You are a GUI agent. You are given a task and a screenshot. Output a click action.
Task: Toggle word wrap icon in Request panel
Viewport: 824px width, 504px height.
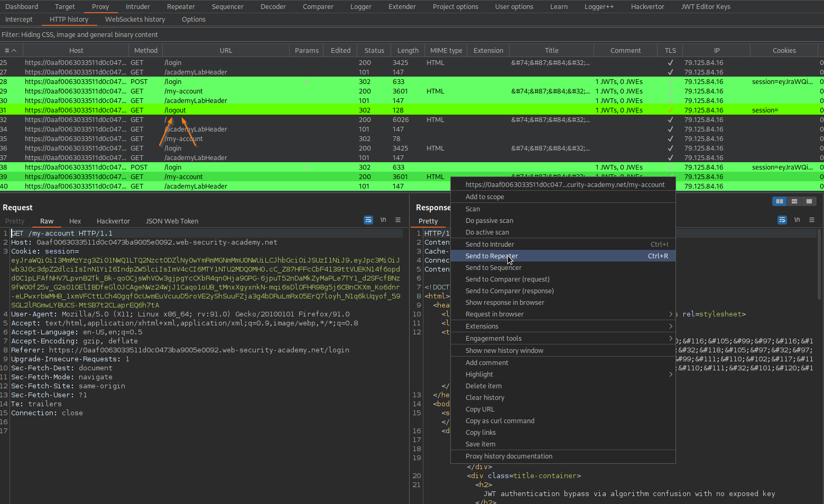point(368,220)
